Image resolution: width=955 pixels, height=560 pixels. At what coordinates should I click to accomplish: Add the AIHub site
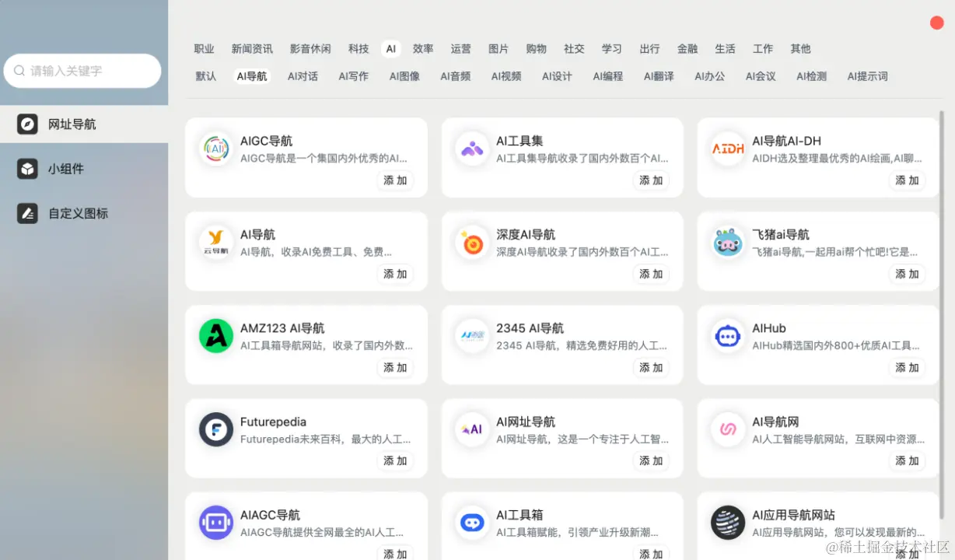click(x=907, y=367)
